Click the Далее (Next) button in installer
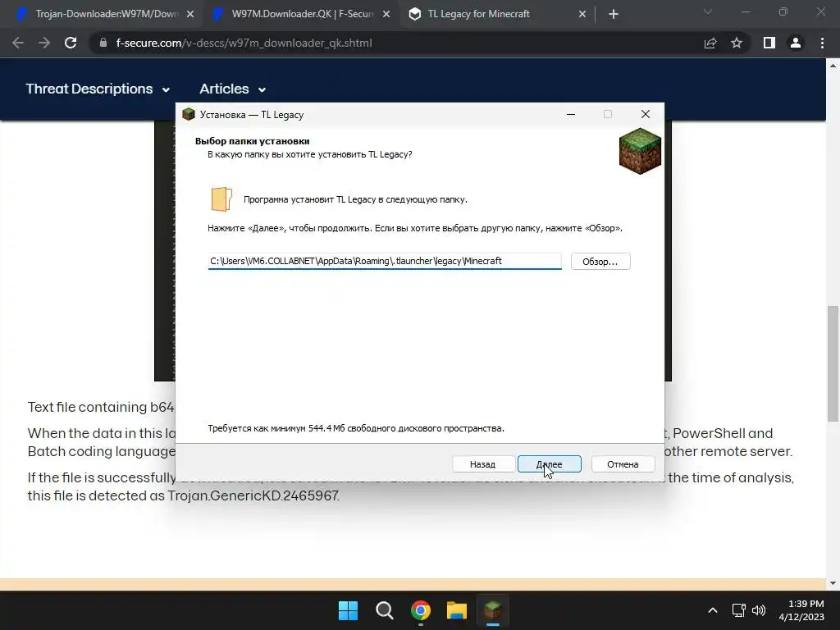Image resolution: width=840 pixels, height=630 pixels. (549, 464)
